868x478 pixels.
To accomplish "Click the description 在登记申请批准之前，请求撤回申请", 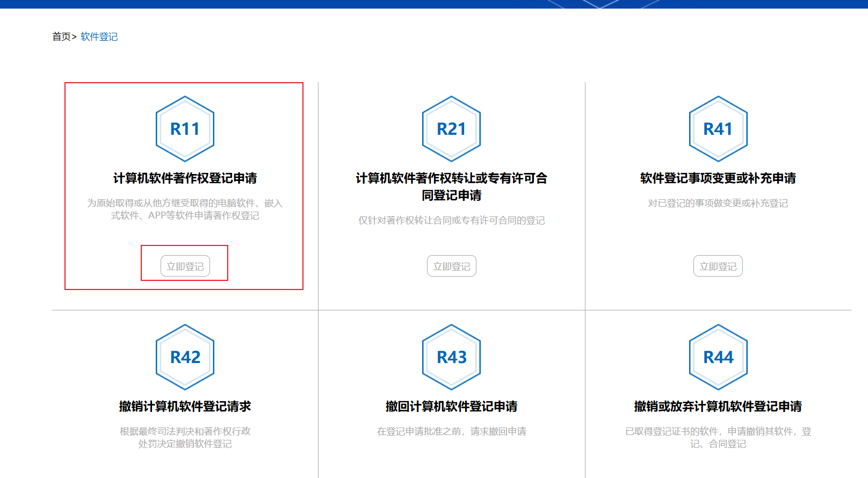I will pos(451,431).
